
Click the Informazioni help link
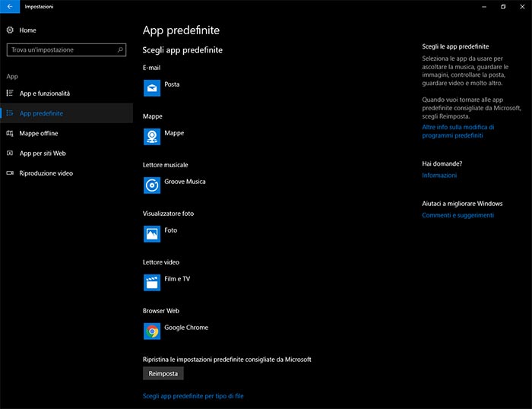pyautogui.click(x=439, y=175)
